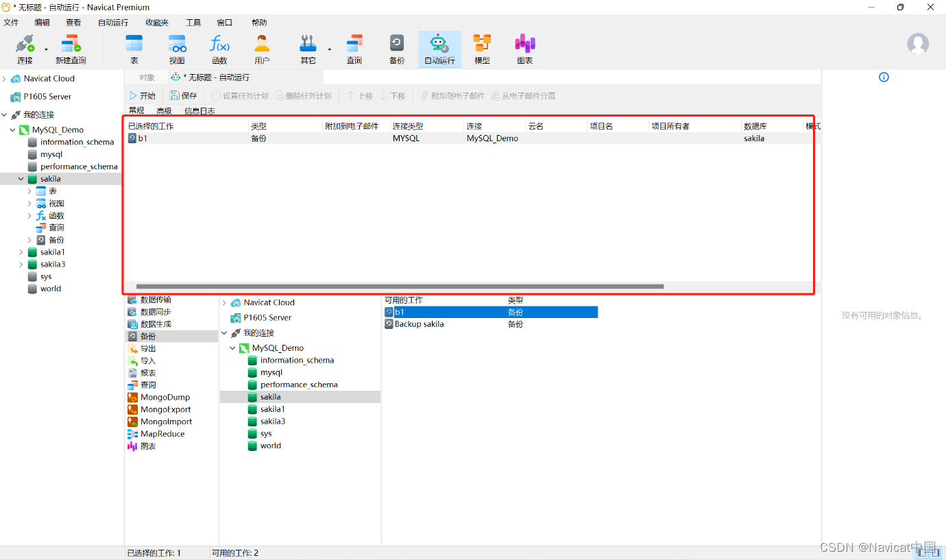Open the user account avatar
This screenshot has height=560, width=946.
pyautogui.click(x=918, y=44)
